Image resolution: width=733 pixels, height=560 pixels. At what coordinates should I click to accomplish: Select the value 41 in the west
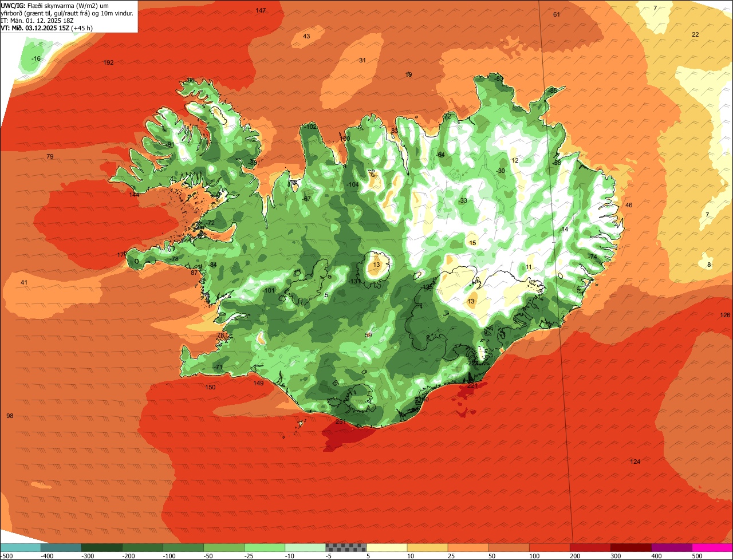pos(24,282)
